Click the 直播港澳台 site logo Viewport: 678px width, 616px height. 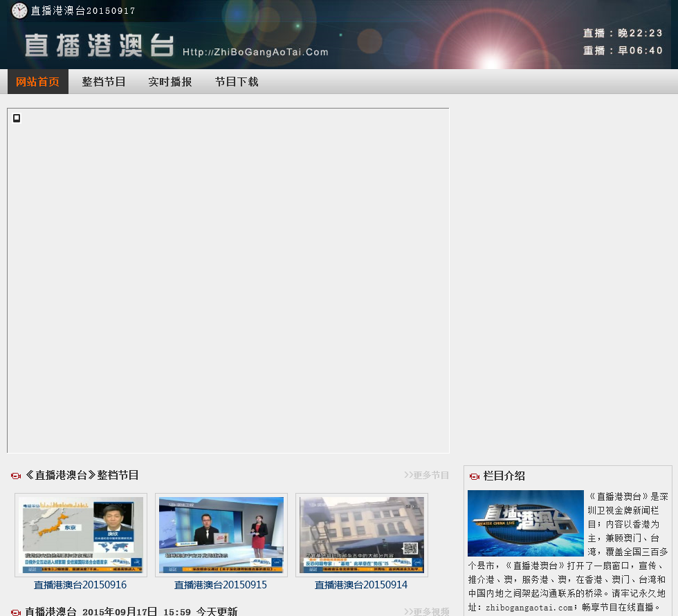[100, 46]
